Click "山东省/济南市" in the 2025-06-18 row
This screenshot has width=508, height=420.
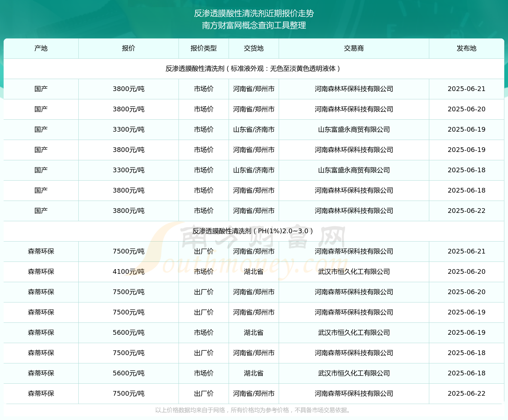[254, 170]
